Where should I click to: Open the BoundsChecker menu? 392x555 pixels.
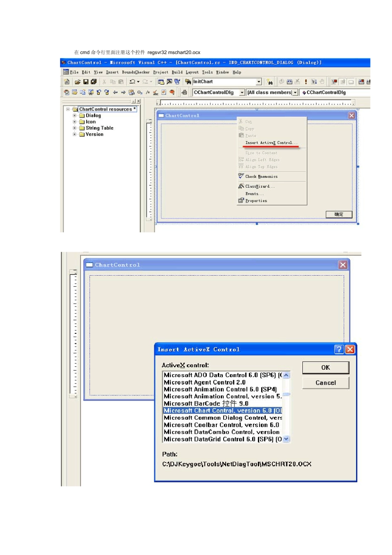coord(136,72)
